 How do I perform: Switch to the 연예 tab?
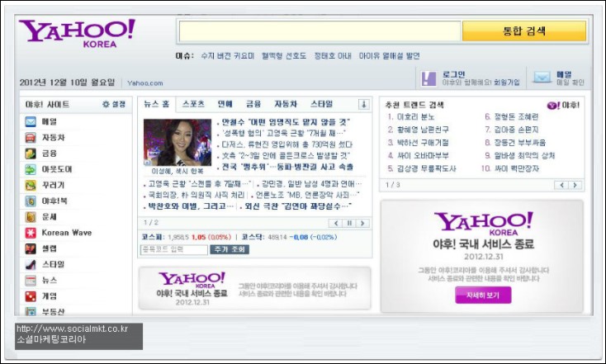pos(225,104)
